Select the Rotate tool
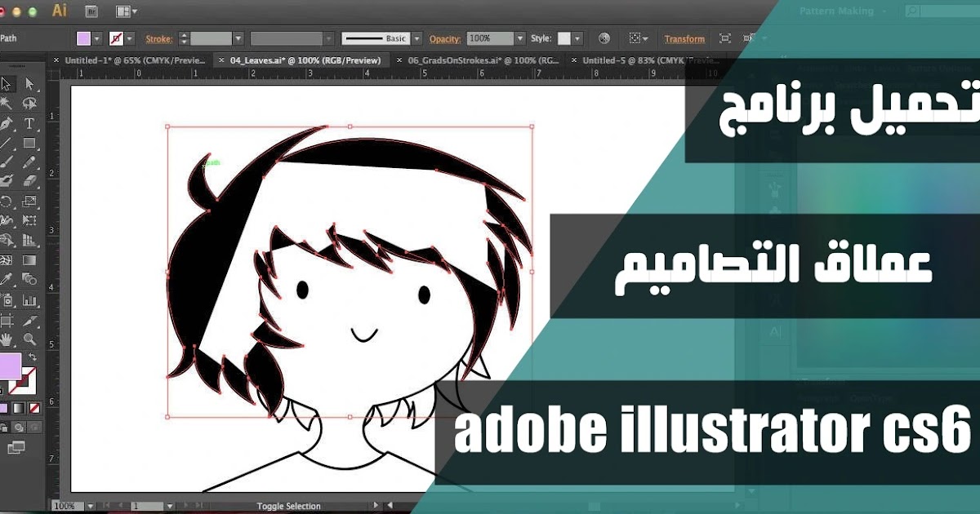The width and height of the screenshot is (980, 514). coord(7,201)
